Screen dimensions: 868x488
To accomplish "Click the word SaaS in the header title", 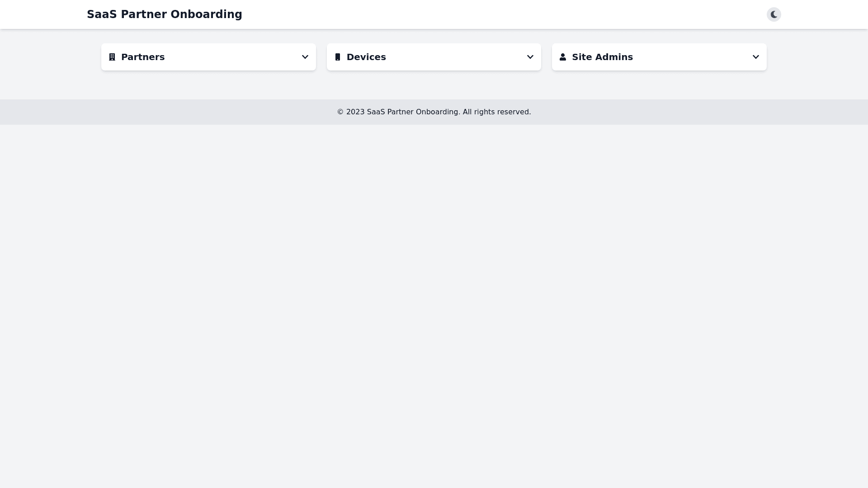I will click(x=102, y=14).
